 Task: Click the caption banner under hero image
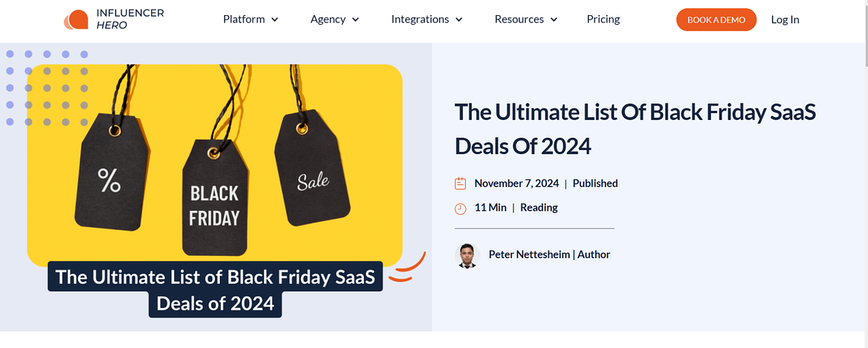pos(216,289)
